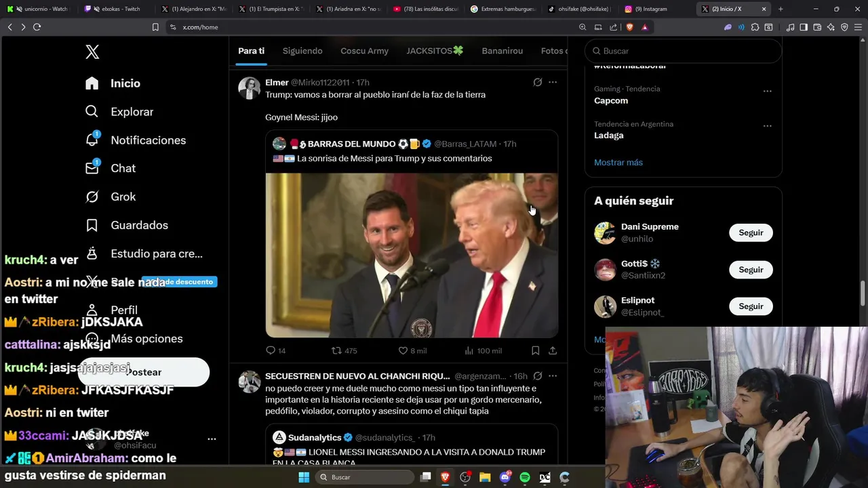Open the Brave Wallet icon in the toolbar

point(817,27)
